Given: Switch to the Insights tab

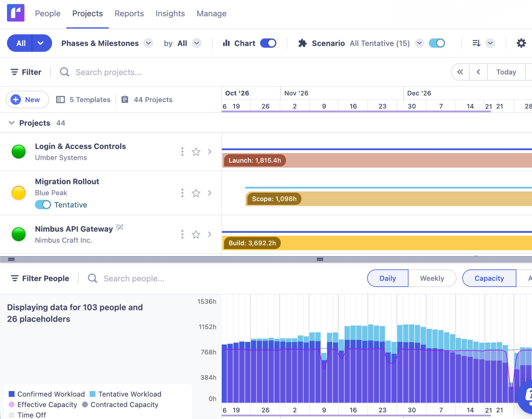Looking at the screenshot, I should click(170, 14).
